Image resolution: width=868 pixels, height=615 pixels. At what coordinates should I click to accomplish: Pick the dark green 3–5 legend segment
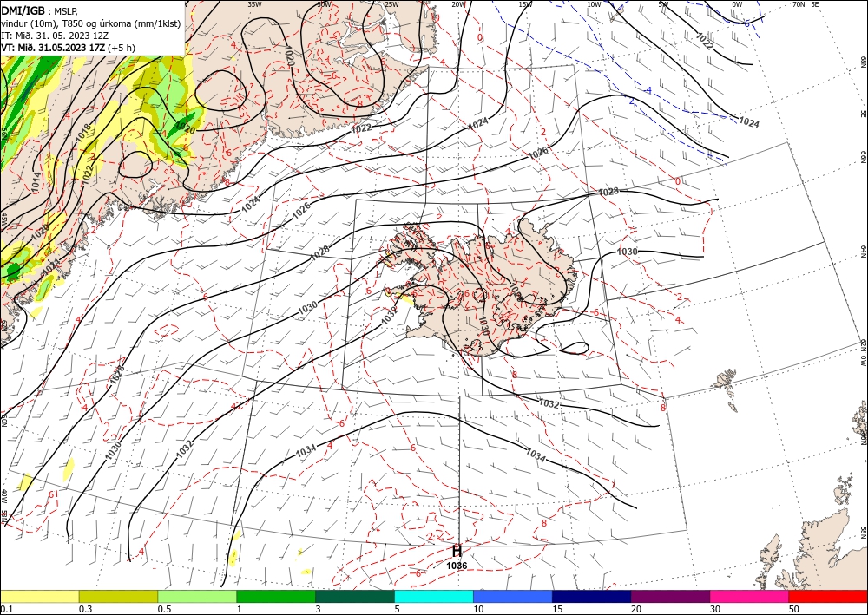(355, 596)
